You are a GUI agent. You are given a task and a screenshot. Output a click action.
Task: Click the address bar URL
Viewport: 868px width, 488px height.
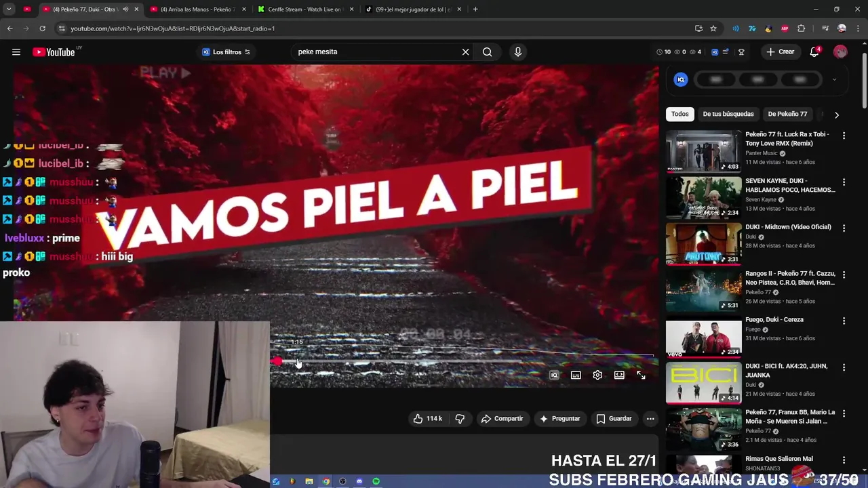tap(173, 28)
